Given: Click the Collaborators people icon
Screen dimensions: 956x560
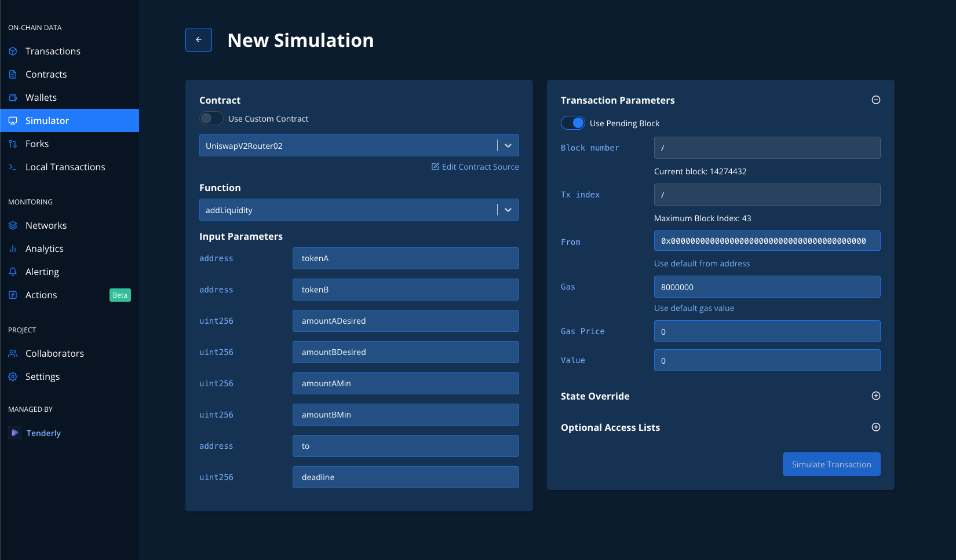Looking at the screenshot, I should (13, 353).
